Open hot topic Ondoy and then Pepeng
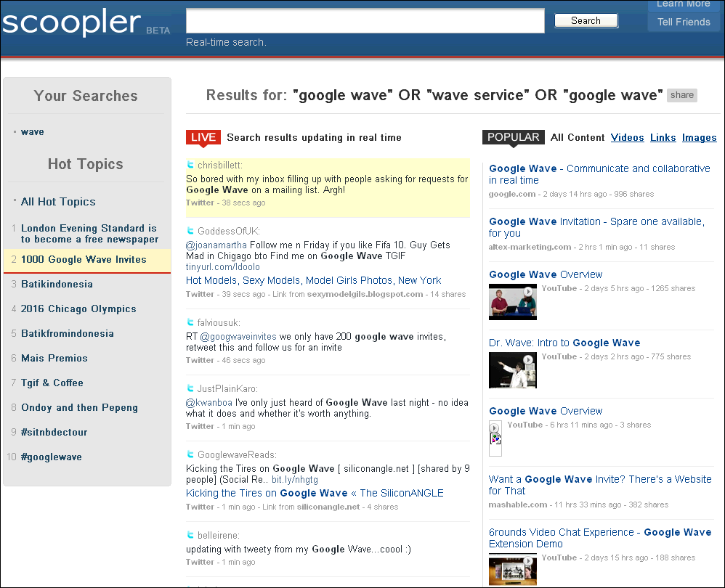This screenshot has height=588, width=725. pos(79,408)
